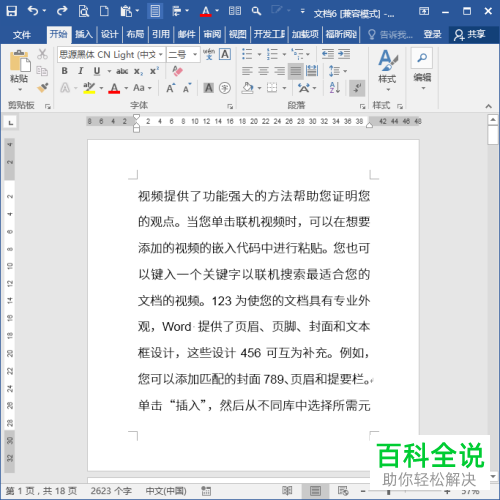500x500 pixels.
Task: Apply paragraph shading with paint bucket
Action: pyautogui.click(x=247, y=88)
